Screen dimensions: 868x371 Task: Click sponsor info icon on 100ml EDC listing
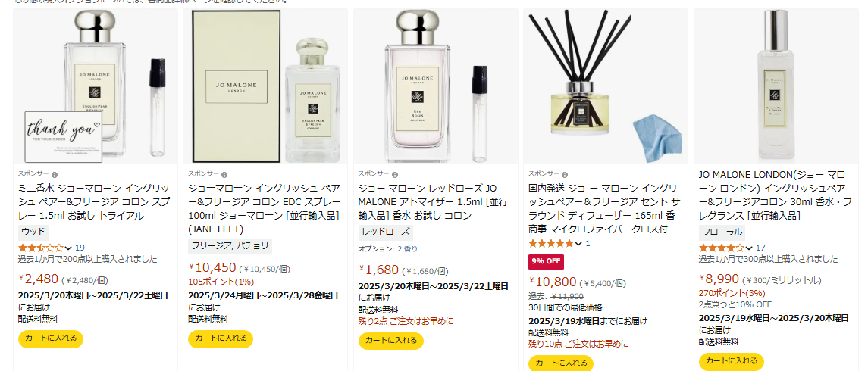pyautogui.click(x=224, y=175)
